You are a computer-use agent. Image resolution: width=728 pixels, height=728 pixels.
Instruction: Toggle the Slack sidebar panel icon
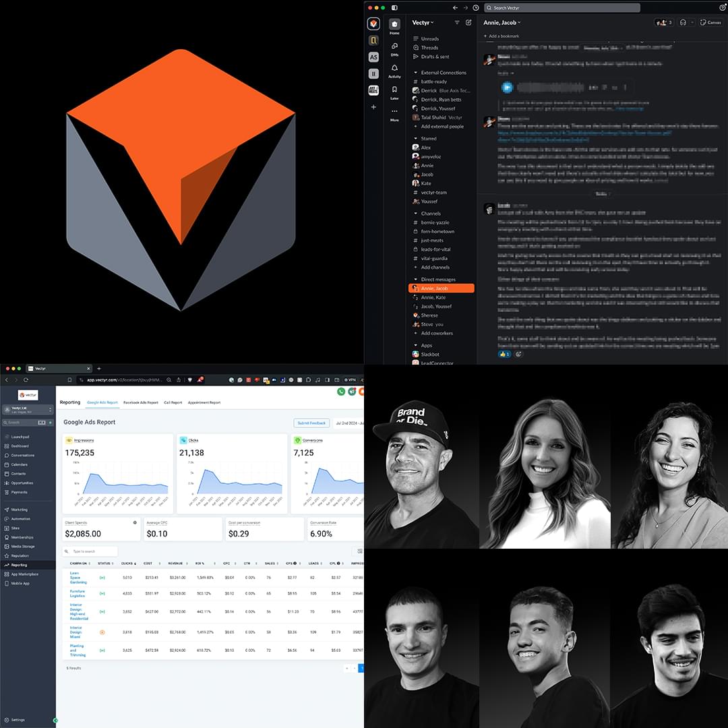394,8
